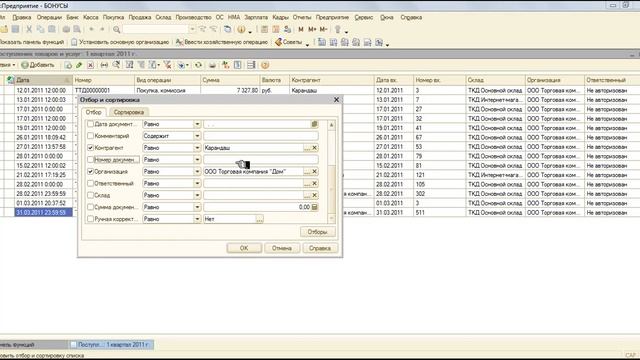This screenshot has height=360, width=640.
Task: Clear the Склад value with its X
Action: [x=314, y=195]
